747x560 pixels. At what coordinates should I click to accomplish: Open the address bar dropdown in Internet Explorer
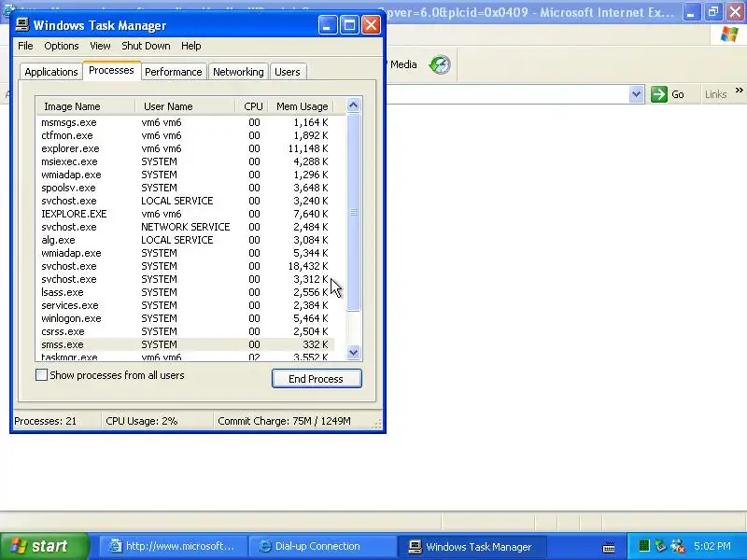click(636, 94)
